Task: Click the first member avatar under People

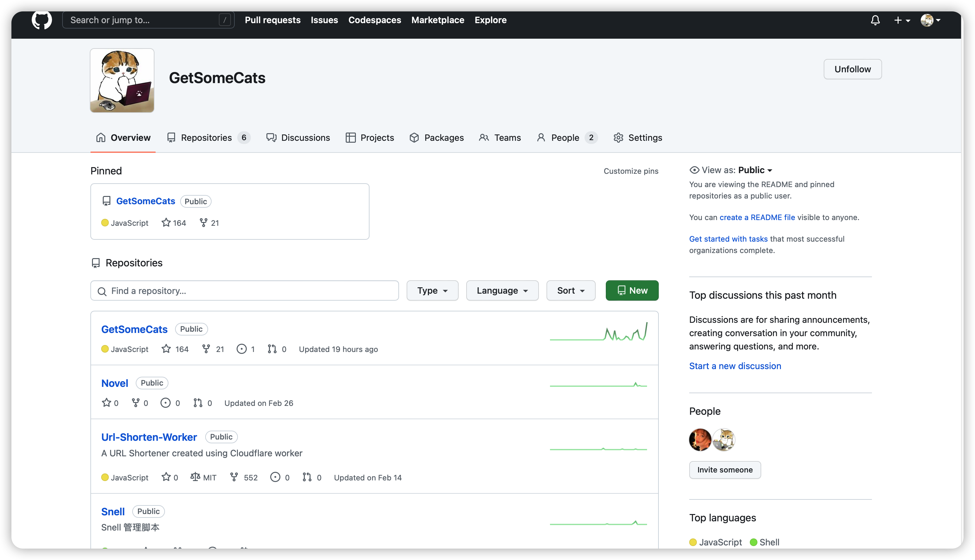Action: 700,440
